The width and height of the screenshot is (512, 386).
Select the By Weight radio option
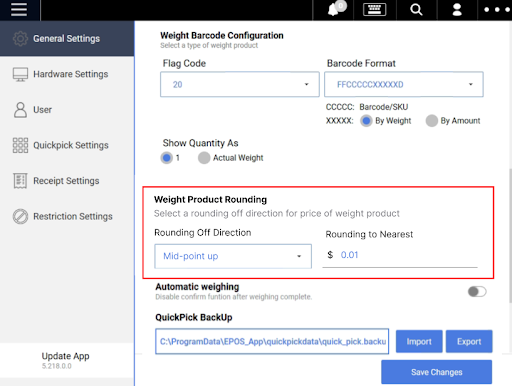click(366, 121)
